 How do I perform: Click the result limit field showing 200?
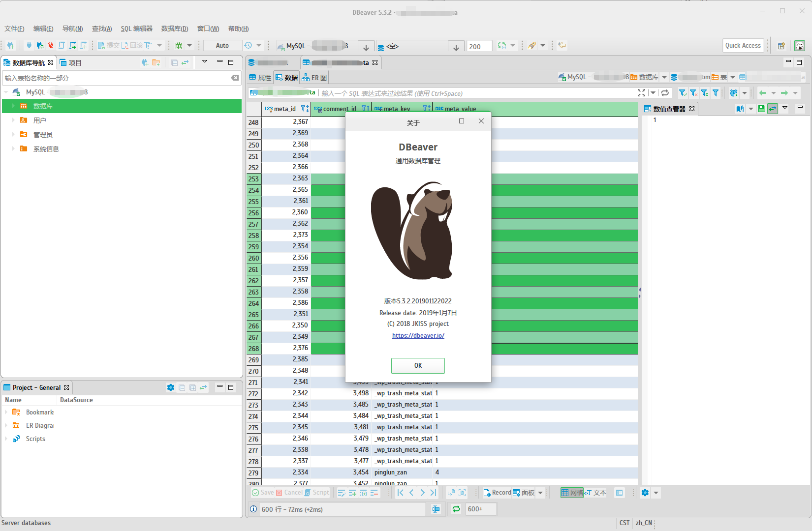(x=479, y=46)
